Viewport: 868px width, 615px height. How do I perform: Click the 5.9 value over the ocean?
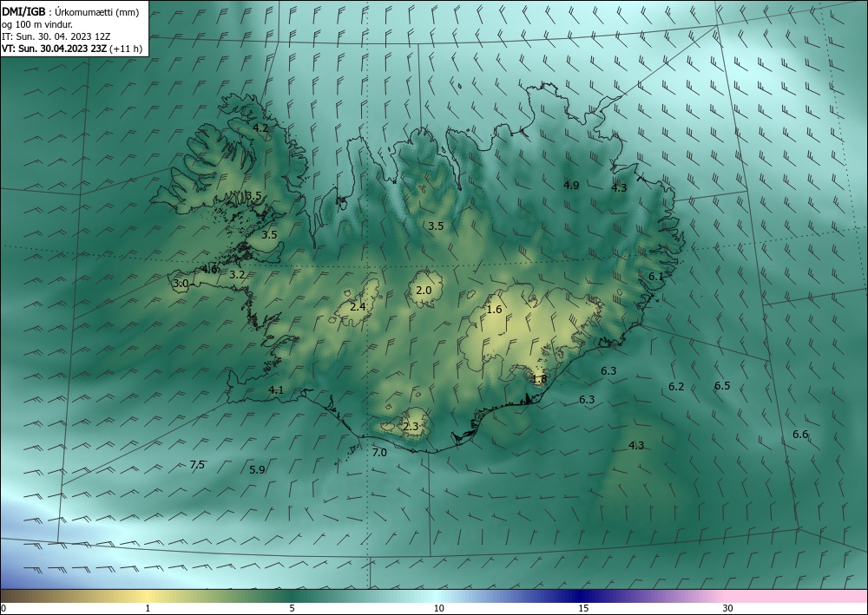pos(257,469)
